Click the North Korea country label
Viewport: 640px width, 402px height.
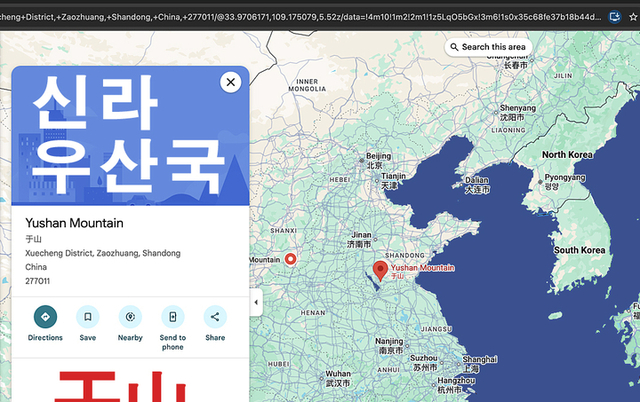pyautogui.click(x=567, y=155)
